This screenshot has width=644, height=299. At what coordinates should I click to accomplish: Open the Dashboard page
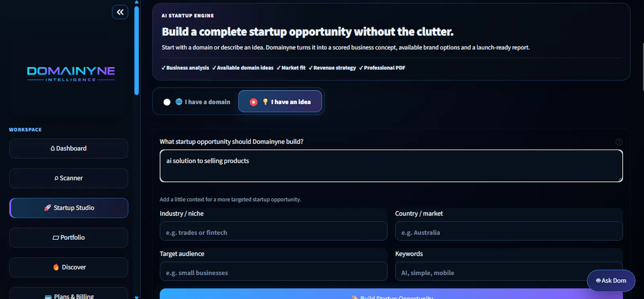(68, 148)
